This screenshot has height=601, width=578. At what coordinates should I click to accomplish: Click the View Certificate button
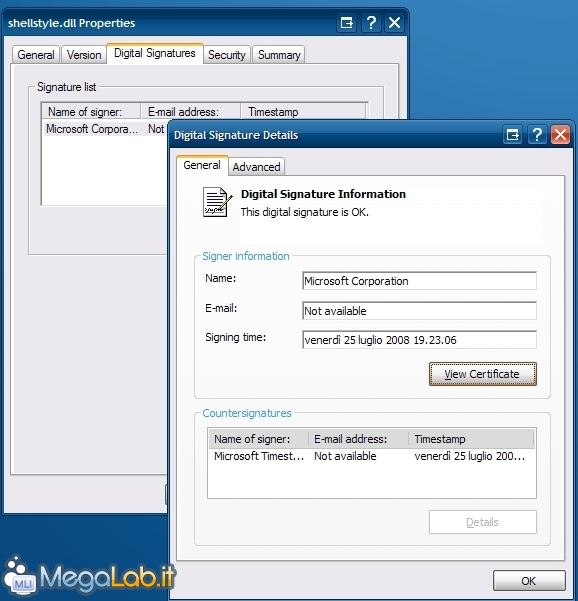[483, 374]
